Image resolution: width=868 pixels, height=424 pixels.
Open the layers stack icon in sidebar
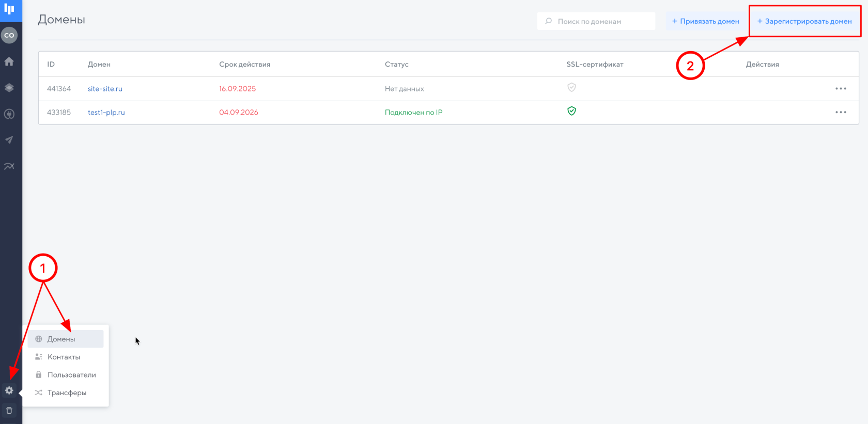tap(9, 88)
